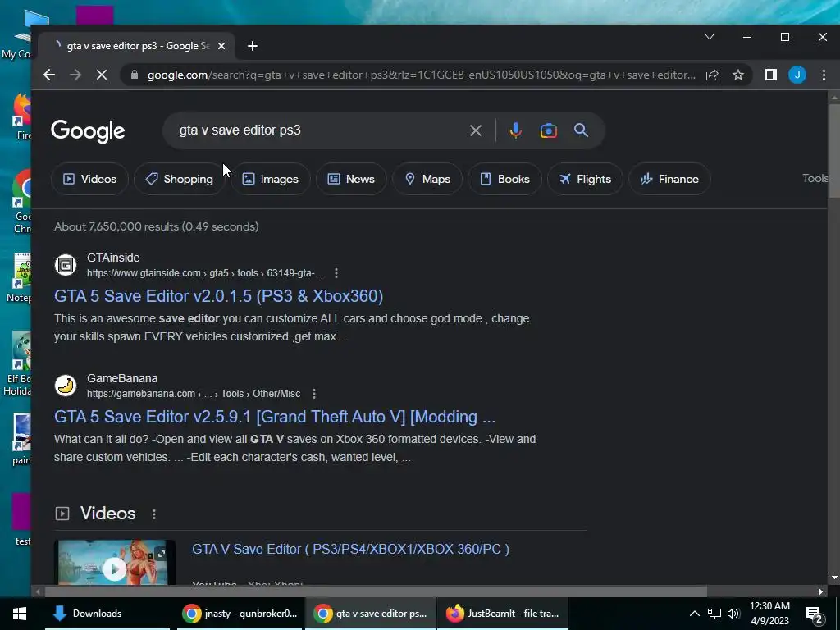Select the test desktop icon
Viewport: 840px width, 630px height.
click(21, 519)
